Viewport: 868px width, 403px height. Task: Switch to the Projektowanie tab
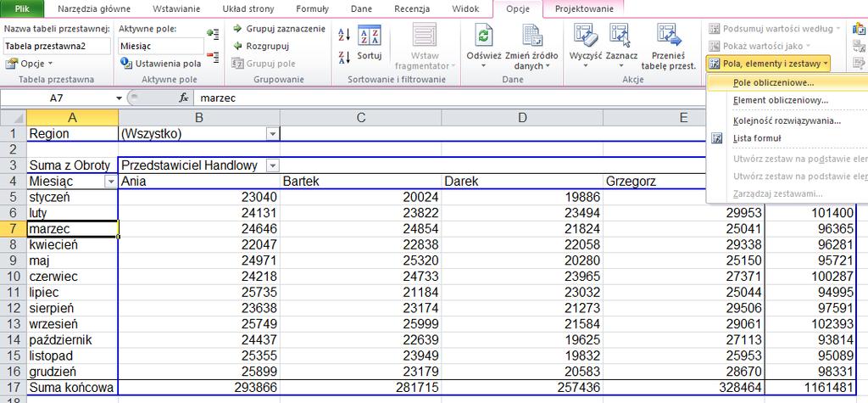[x=584, y=8]
